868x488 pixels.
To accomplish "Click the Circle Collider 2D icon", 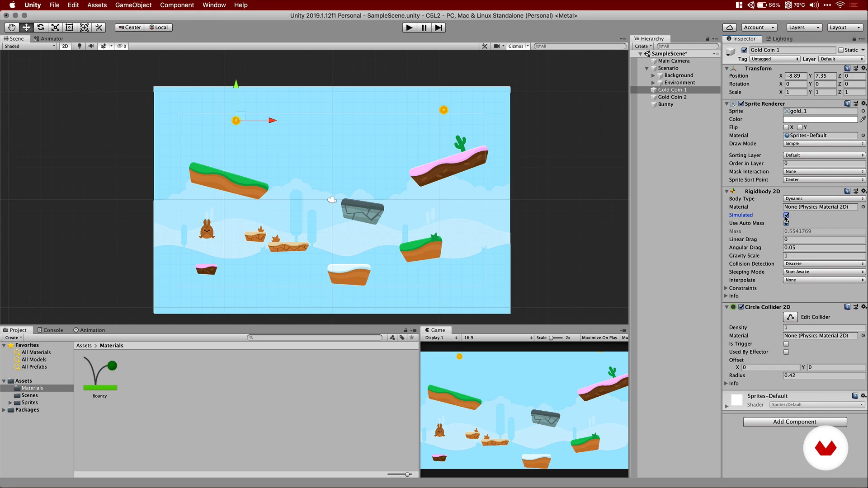I will [734, 306].
